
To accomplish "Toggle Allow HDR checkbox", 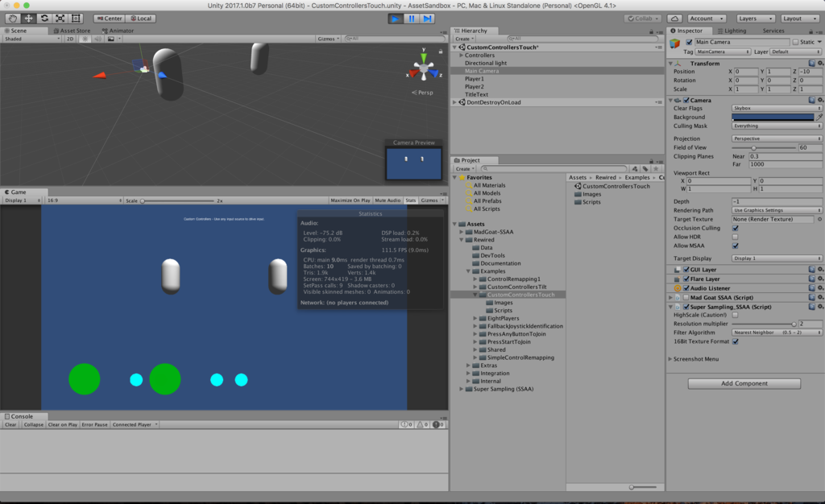I will 735,237.
